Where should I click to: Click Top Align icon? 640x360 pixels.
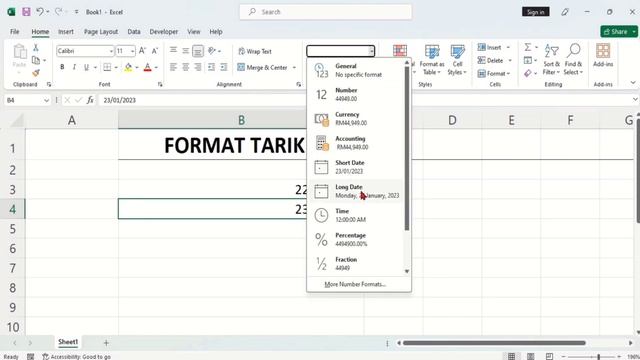tap(173, 51)
